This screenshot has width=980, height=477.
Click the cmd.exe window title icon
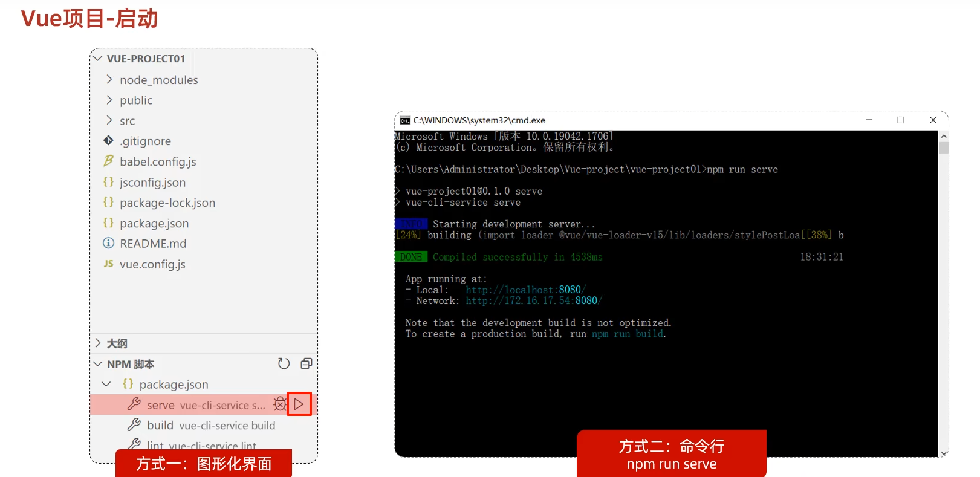[x=405, y=120]
